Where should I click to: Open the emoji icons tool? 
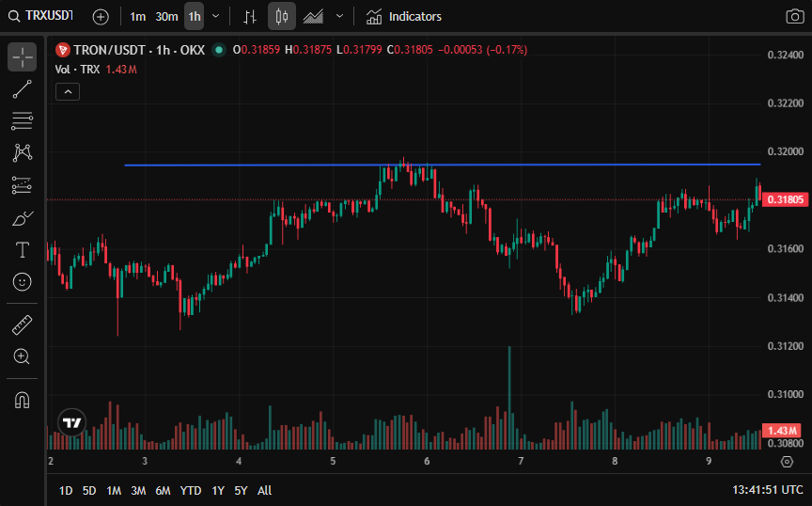pos(22,281)
